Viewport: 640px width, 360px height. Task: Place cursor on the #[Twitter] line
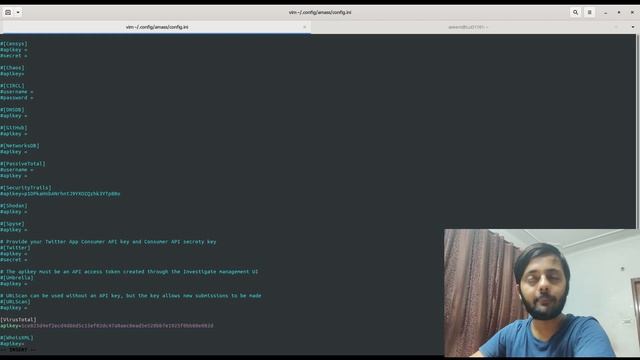tap(15, 248)
